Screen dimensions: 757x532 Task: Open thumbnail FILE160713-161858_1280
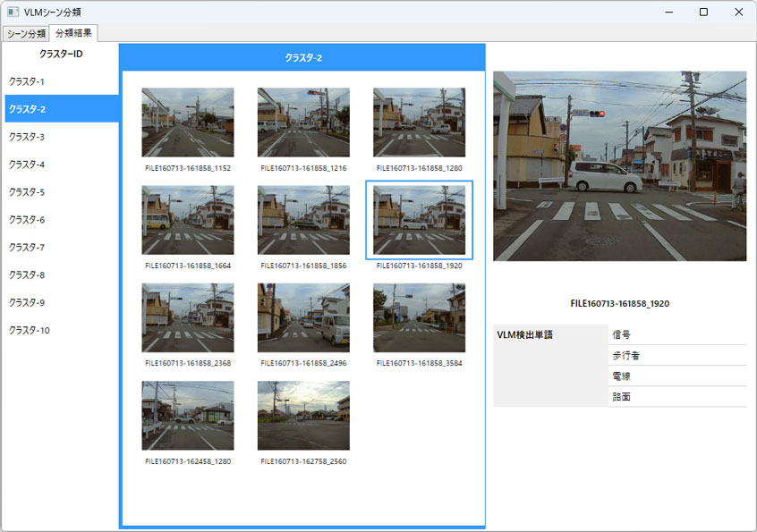point(419,122)
